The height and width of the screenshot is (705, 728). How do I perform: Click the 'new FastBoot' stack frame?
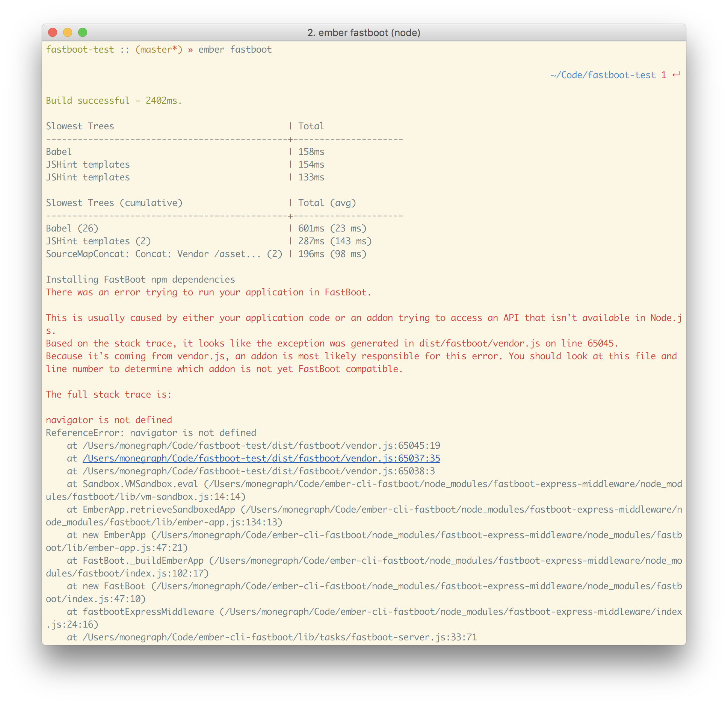pyautogui.click(x=364, y=593)
